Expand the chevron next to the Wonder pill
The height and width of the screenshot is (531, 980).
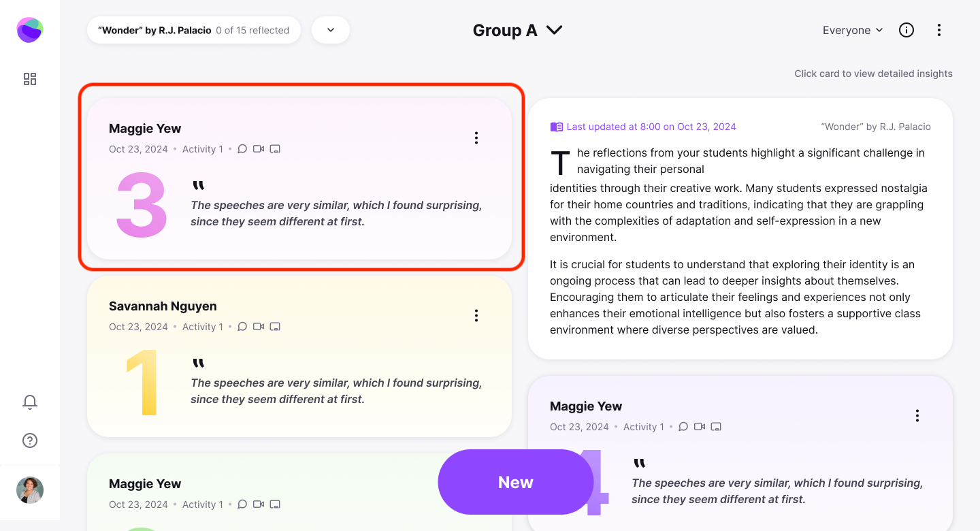click(331, 30)
